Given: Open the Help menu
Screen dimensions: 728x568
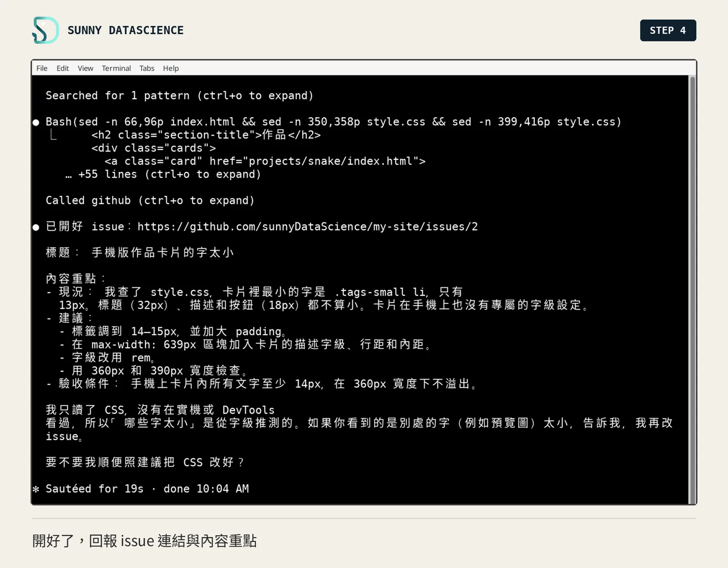Looking at the screenshot, I should click(171, 68).
